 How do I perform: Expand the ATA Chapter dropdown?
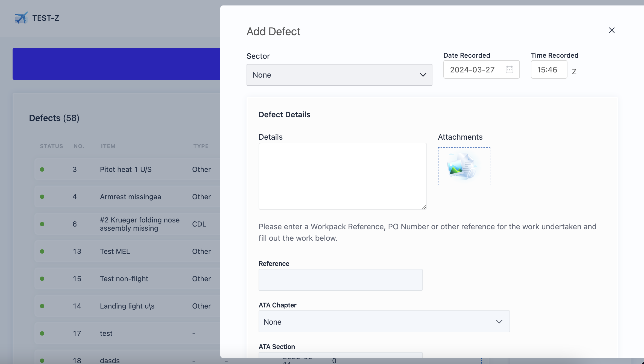[x=384, y=322]
